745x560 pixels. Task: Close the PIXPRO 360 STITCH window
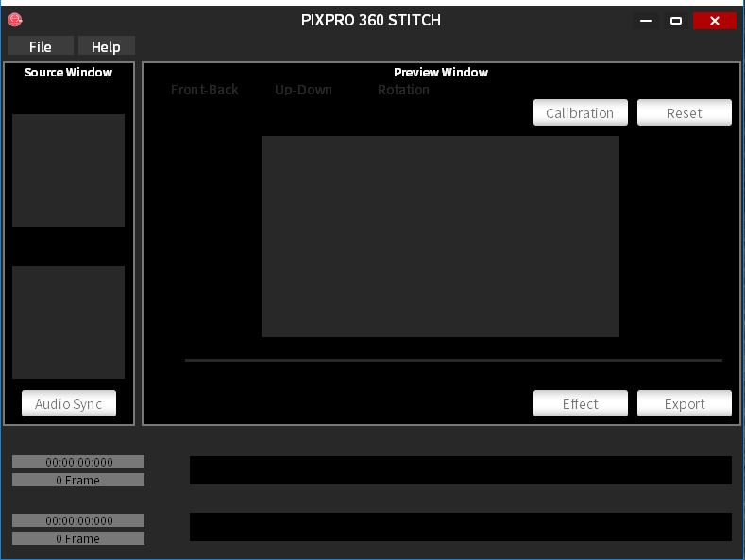(714, 21)
